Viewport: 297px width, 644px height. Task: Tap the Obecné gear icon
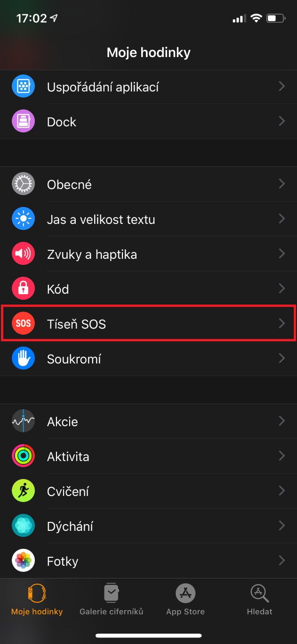click(23, 184)
